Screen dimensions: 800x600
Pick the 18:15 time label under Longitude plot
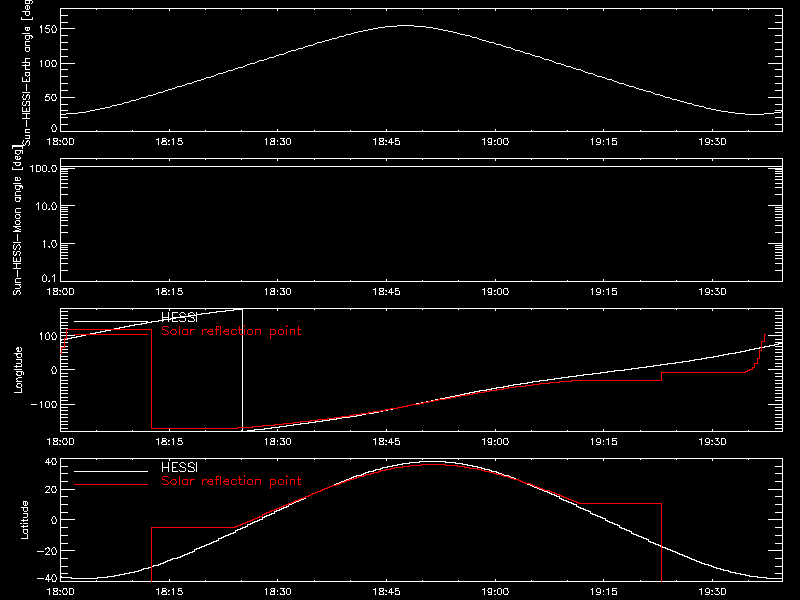point(169,442)
